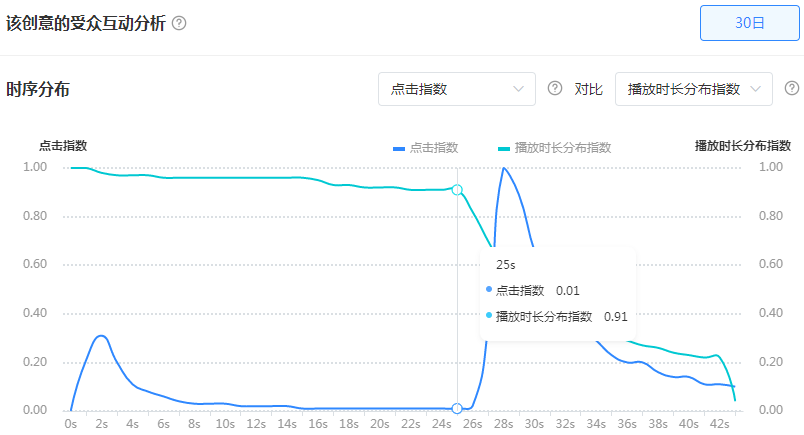
Task: Toggle 播放时长分布指数 series in chart legend
Action: (x=554, y=147)
